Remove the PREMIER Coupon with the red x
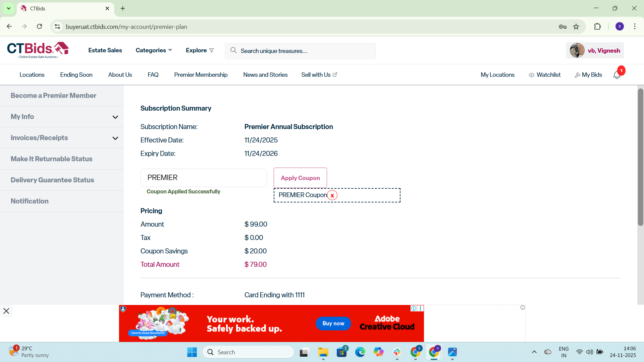 tap(332, 195)
